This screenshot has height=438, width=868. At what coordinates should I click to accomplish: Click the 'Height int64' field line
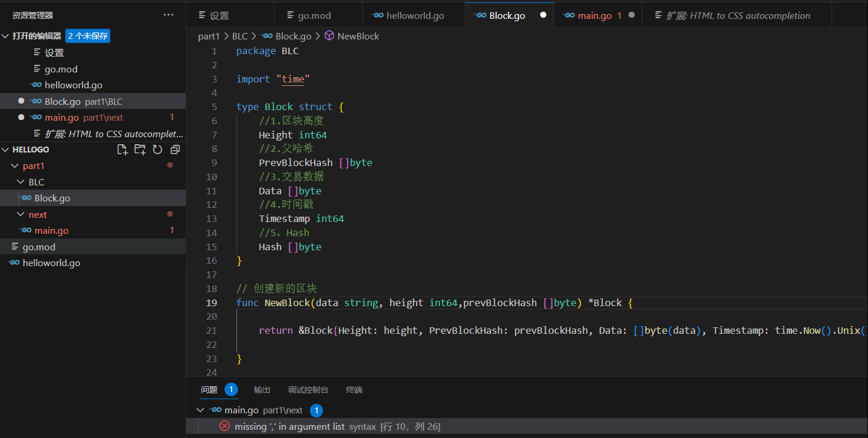(x=293, y=135)
